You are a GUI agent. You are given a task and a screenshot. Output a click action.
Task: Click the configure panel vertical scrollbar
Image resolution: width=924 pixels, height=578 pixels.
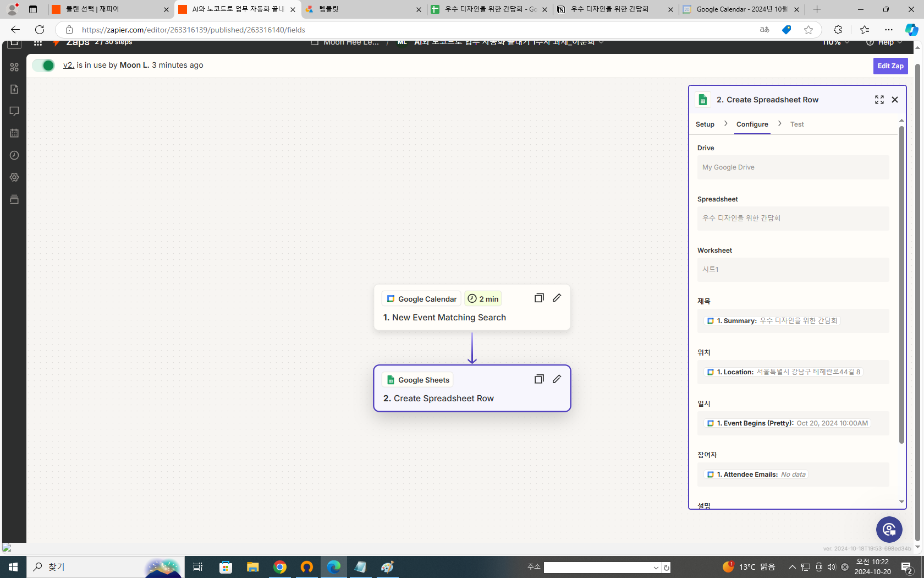pyautogui.click(x=901, y=285)
